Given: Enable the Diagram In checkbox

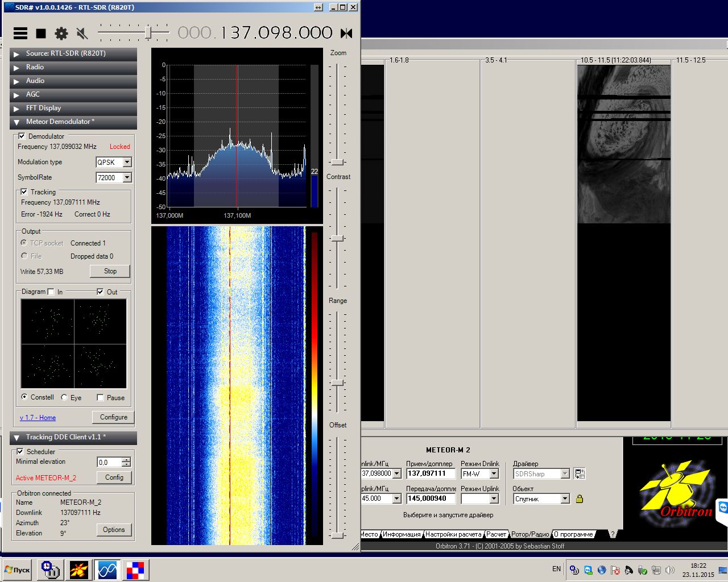Looking at the screenshot, I should click(x=51, y=292).
